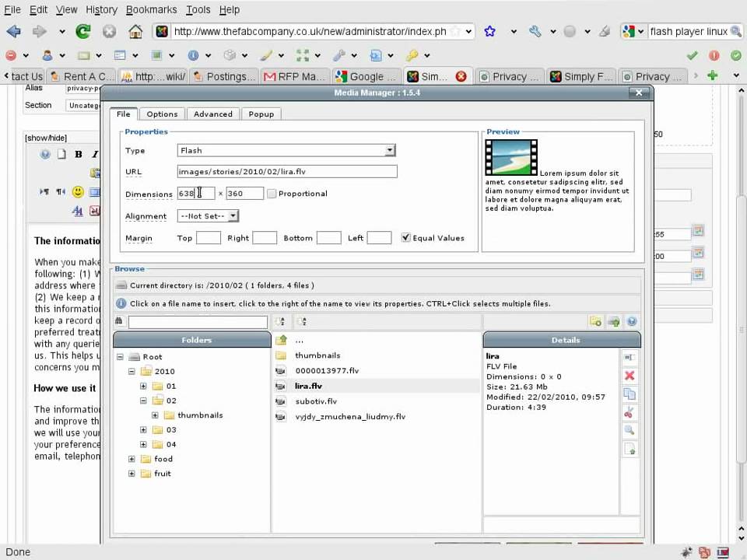
Task: Open the Bookmarks menu
Action: [x=151, y=9]
